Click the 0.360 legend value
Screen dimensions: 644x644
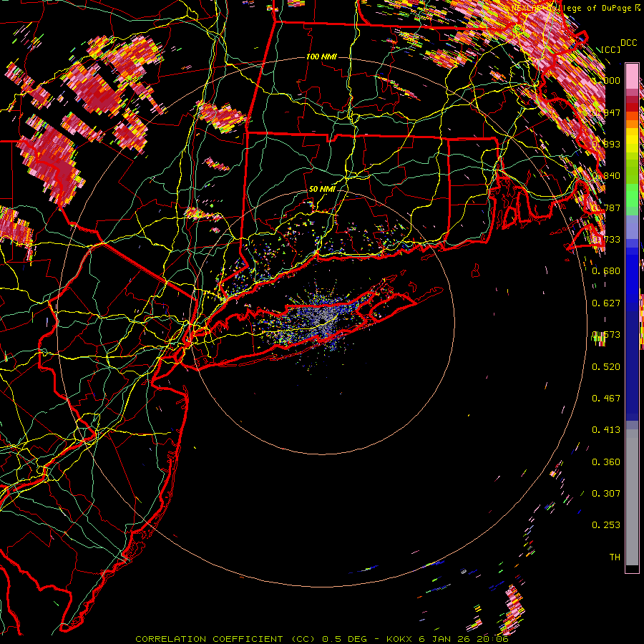(x=606, y=462)
